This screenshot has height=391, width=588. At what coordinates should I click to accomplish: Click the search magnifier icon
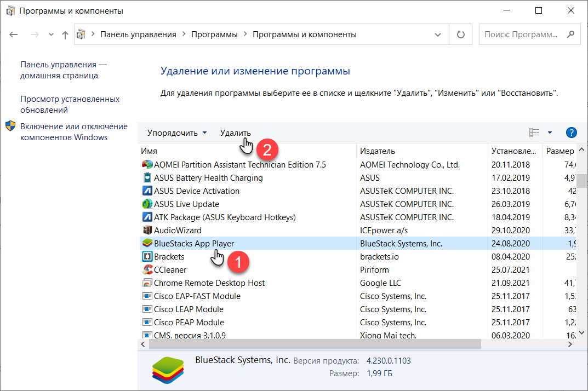click(571, 34)
